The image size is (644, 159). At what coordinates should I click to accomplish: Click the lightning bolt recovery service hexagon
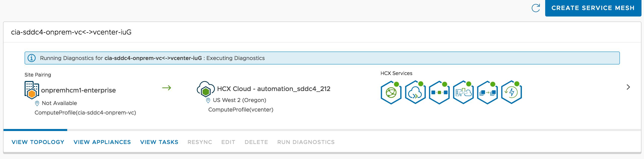point(511,93)
